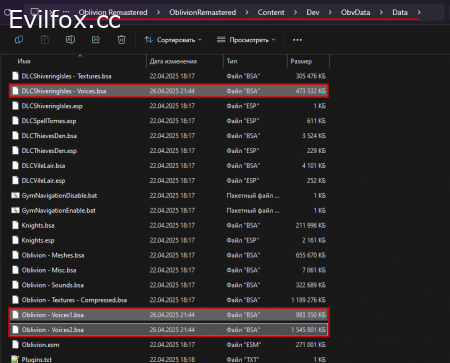Select file DLCShiveringIsles.esp
The height and width of the screenshot is (363, 450).
(169, 106)
